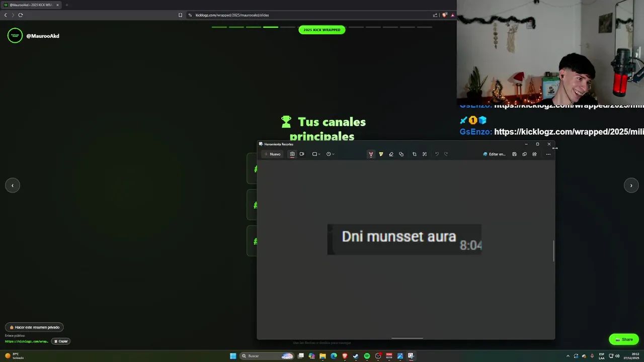The width and height of the screenshot is (644, 362).
Task: Click the green Share button
Action: click(x=624, y=339)
